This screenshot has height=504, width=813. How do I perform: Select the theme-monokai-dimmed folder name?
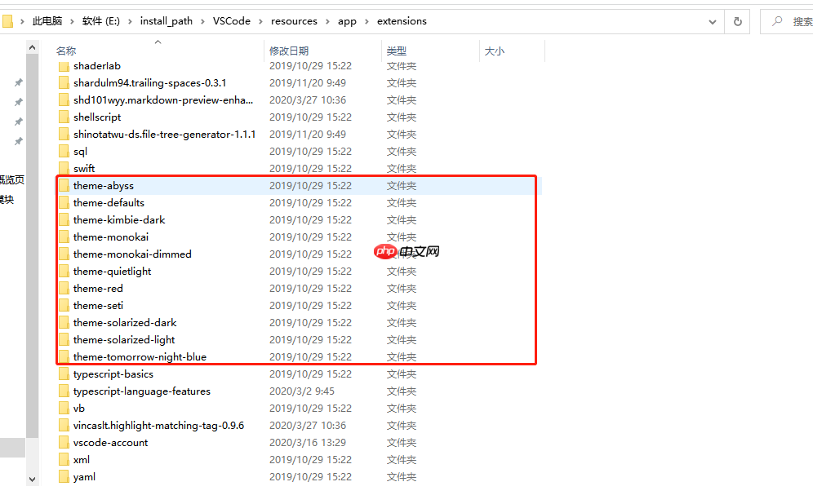click(x=132, y=254)
